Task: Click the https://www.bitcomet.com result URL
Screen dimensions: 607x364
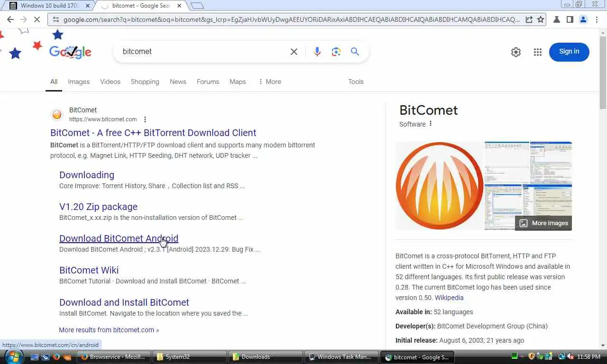Action: [x=103, y=119]
